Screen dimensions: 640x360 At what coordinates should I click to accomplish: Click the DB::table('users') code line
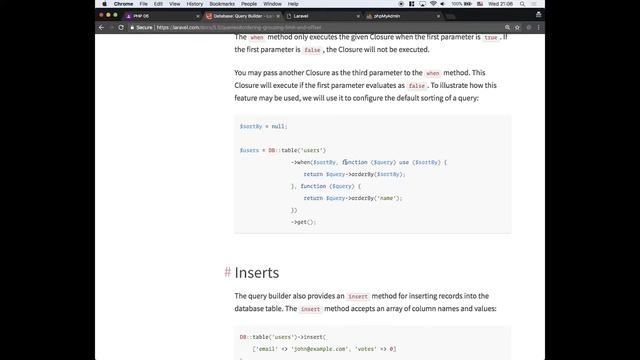pos(283,150)
